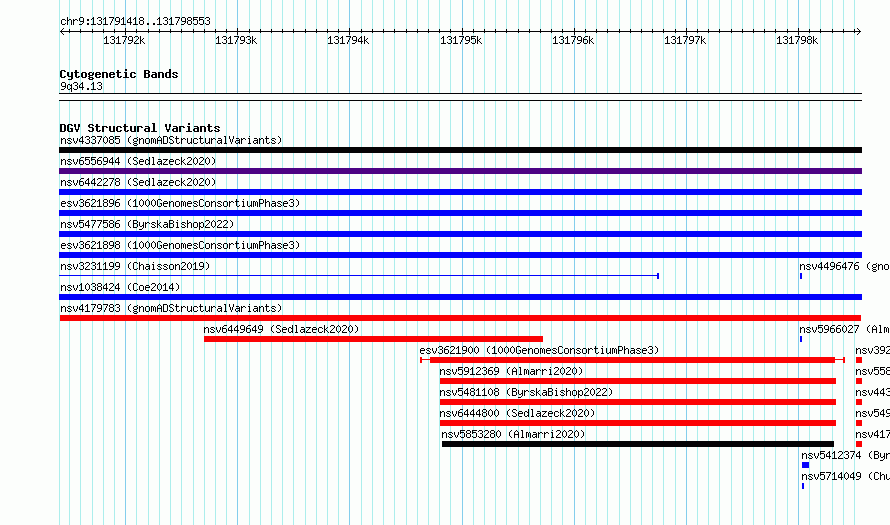The width and height of the screenshot is (890, 525).
Task: Open the nsv4337085 (gnomADStructuralVariants) label
Action: point(171,140)
